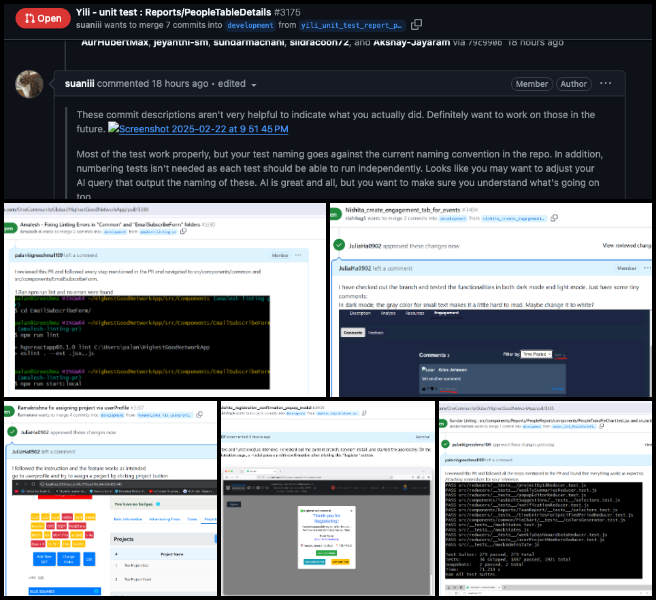Click the blue Add New button in userProfile
This screenshot has width=656, height=600.
pos(44,559)
